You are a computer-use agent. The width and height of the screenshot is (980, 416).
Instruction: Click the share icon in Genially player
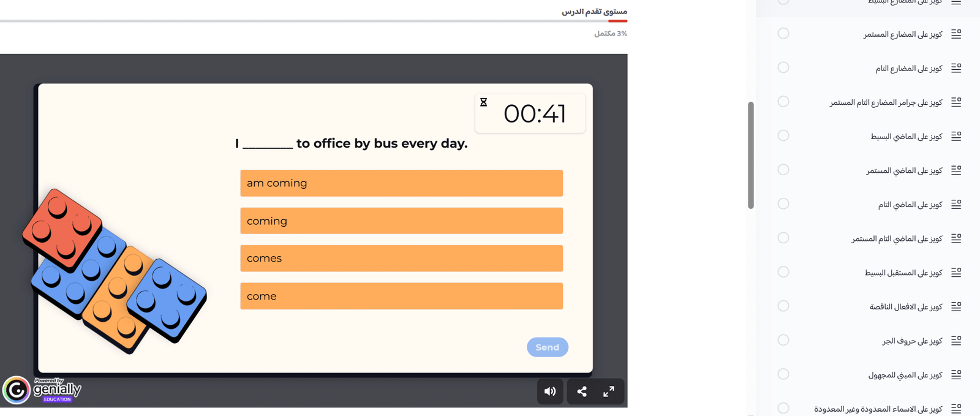click(x=582, y=391)
